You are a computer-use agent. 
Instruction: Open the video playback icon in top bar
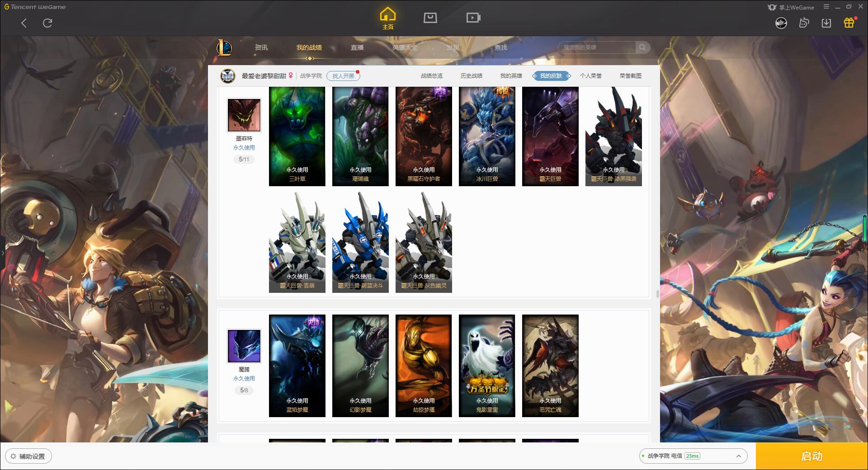[x=473, y=18]
